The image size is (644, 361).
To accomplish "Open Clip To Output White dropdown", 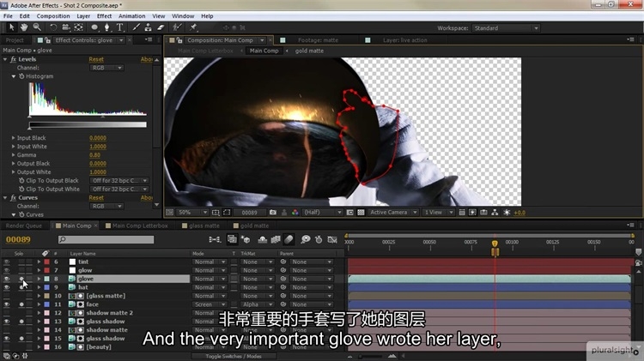I will click(x=119, y=190).
